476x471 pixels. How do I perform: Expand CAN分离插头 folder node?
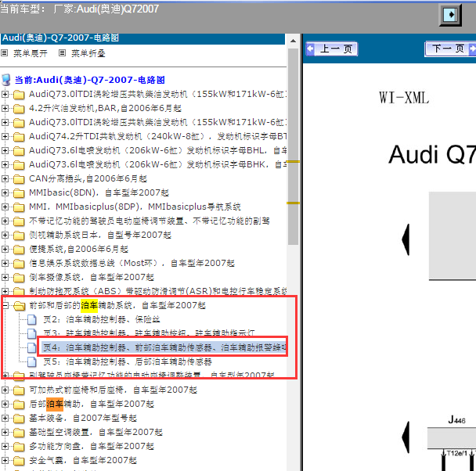[x=5, y=178]
